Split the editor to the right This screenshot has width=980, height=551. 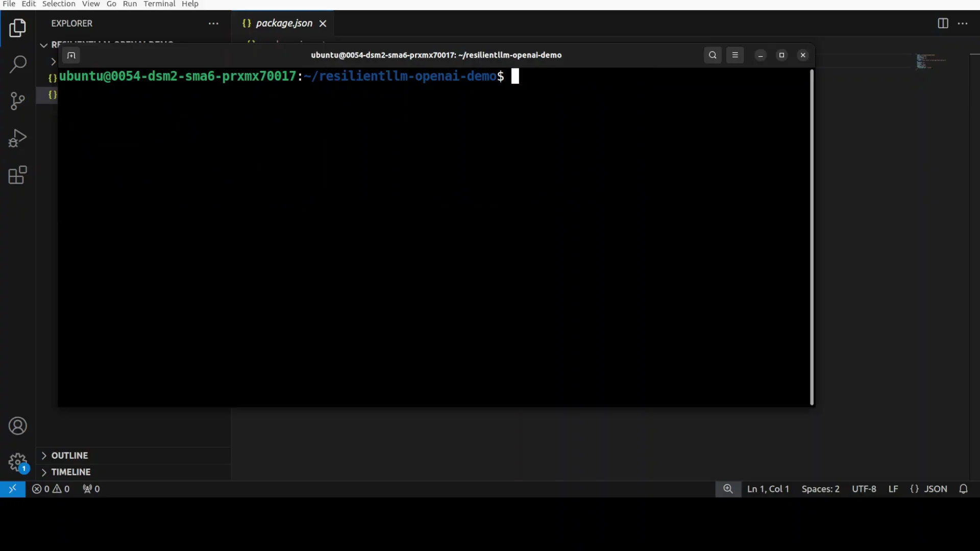(943, 23)
